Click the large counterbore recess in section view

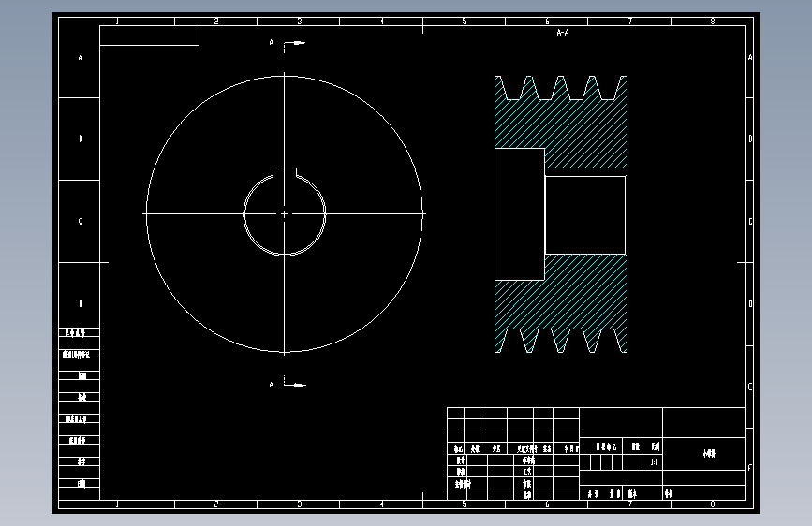[x=520, y=214]
